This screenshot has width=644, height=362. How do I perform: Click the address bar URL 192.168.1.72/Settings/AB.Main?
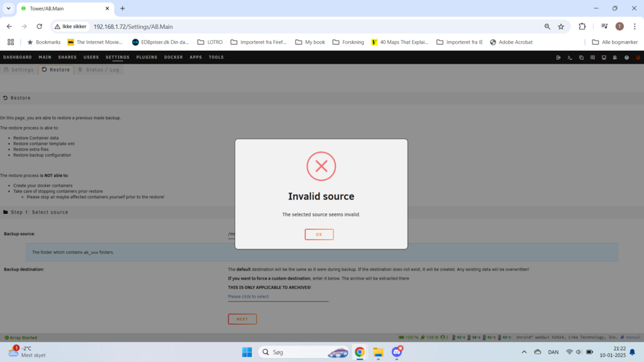coord(133,26)
